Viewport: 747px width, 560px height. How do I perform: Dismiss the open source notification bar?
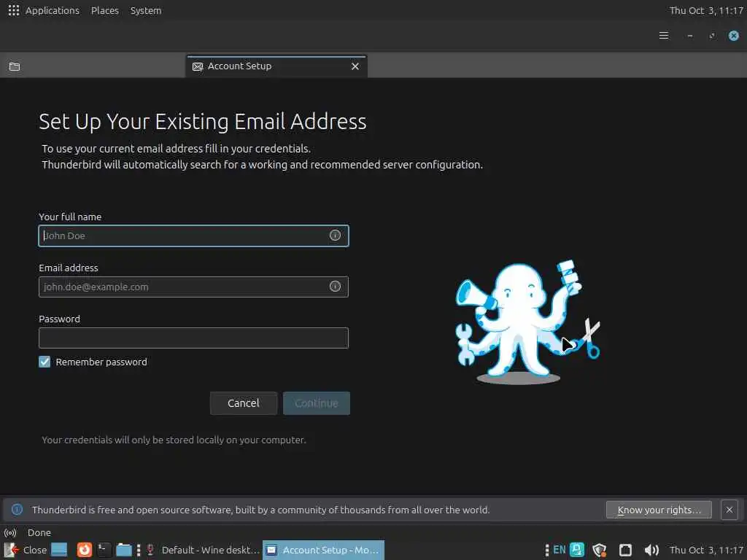[x=729, y=510]
